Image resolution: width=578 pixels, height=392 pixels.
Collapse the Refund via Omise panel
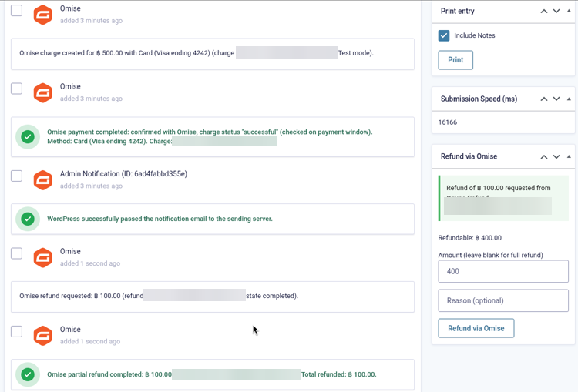[569, 156]
